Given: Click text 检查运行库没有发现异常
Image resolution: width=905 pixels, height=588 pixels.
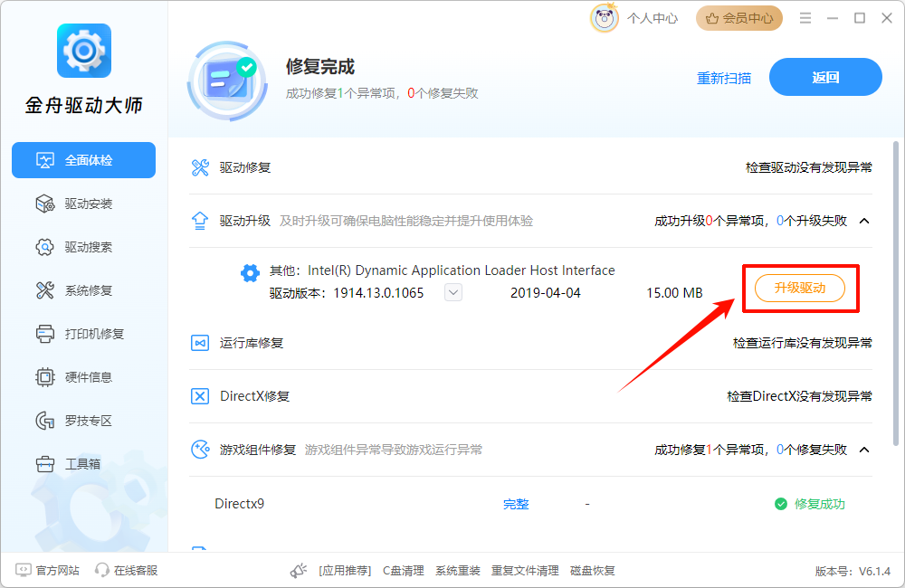Looking at the screenshot, I should 802,344.
